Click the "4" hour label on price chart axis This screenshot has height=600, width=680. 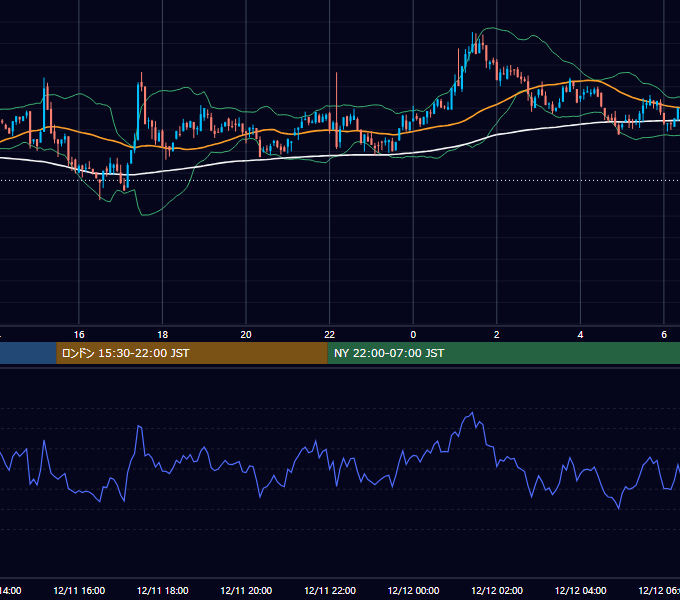(580, 335)
